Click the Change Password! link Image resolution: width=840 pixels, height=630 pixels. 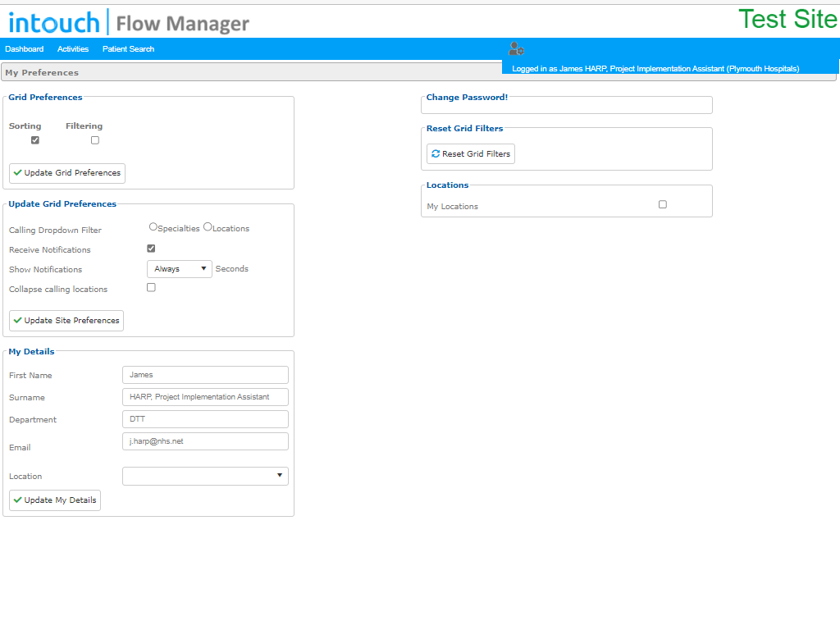click(x=467, y=97)
